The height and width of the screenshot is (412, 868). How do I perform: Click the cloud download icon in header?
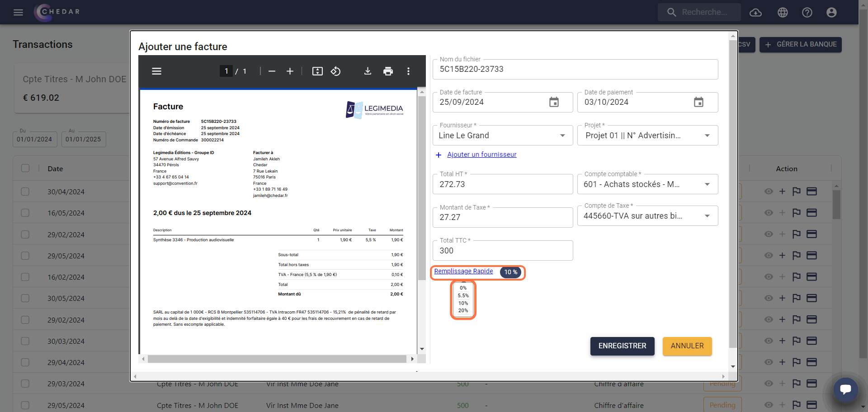[755, 13]
